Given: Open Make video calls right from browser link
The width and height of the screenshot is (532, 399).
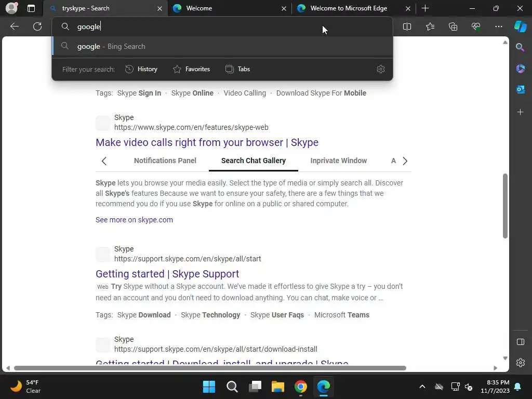Looking at the screenshot, I should pyautogui.click(x=207, y=142).
